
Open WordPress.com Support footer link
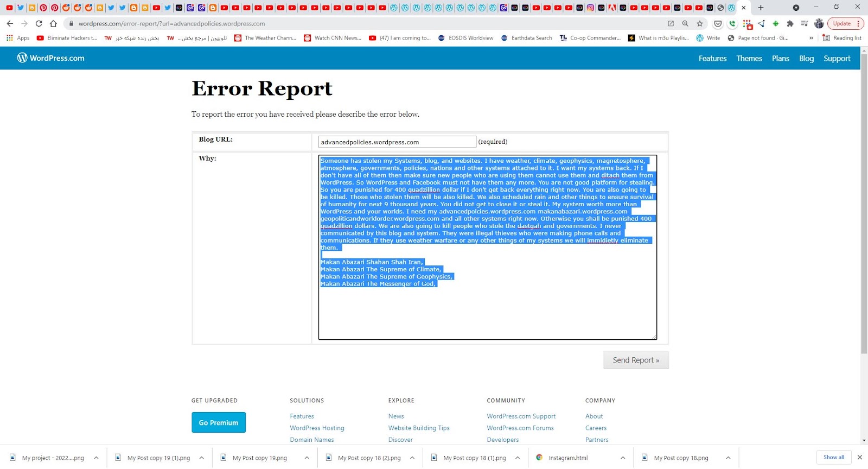521,416
